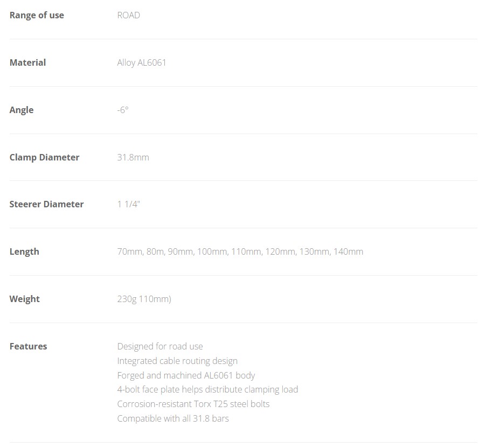Click "Integrated cable routing design" feature
Image resolution: width=486 pixels, height=448 pixels.
click(x=177, y=361)
